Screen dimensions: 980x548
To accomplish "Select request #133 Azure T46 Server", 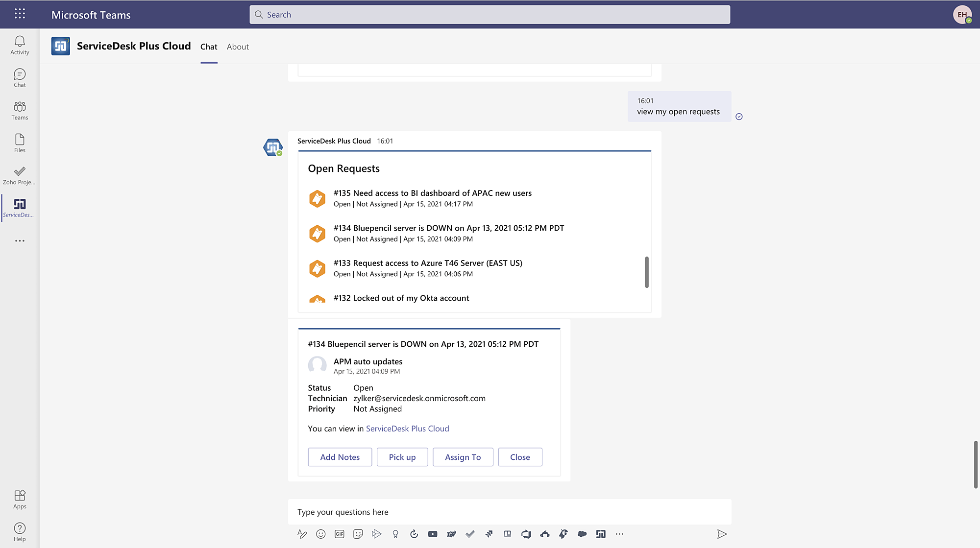I will click(475, 268).
